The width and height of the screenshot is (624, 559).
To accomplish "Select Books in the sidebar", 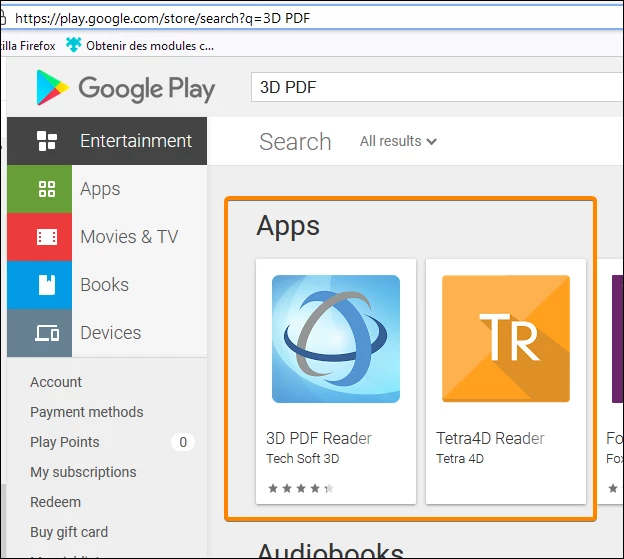I will click(107, 285).
